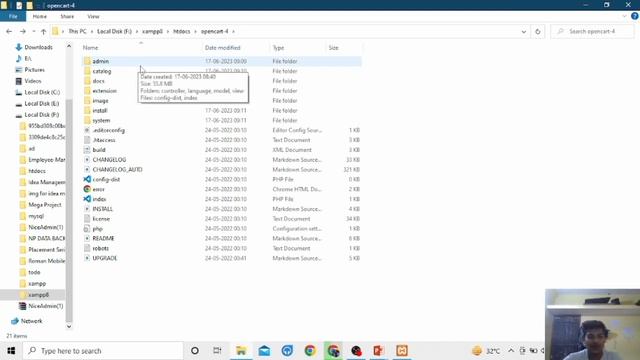Open Pictures in navigation pane
Image resolution: width=640 pixels, height=360 pixels.
click(35, 70)
